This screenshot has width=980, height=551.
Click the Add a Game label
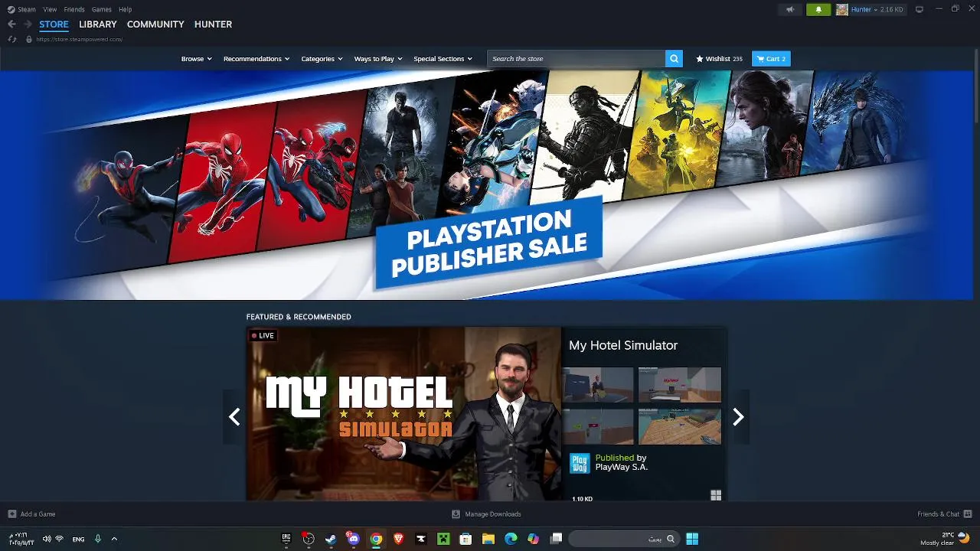pos(38,514)
